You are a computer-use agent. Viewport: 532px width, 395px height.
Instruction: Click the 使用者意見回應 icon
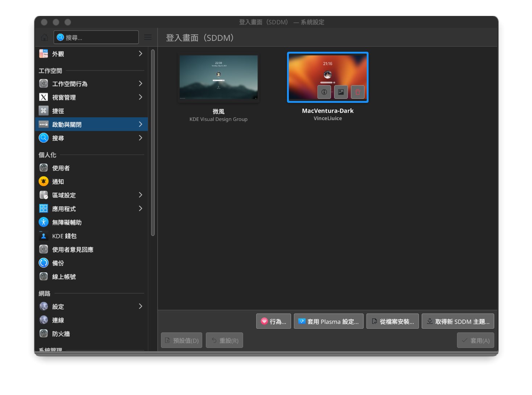click(43, 249)
